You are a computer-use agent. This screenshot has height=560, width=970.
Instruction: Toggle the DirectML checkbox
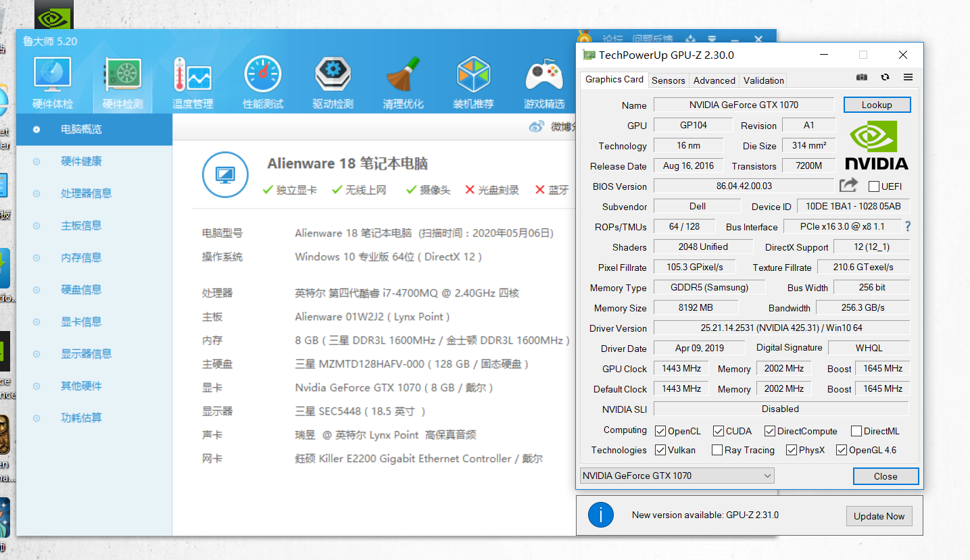(x=856, y=431)
